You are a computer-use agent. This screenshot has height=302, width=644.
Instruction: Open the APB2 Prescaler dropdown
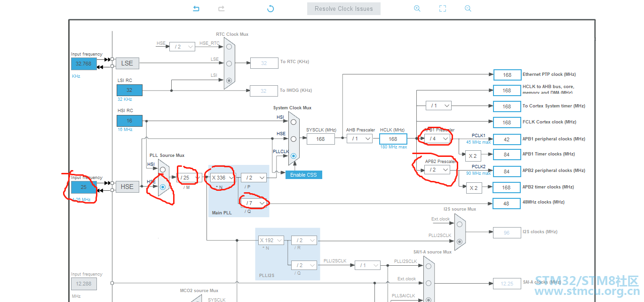click(x=437, y=170)
